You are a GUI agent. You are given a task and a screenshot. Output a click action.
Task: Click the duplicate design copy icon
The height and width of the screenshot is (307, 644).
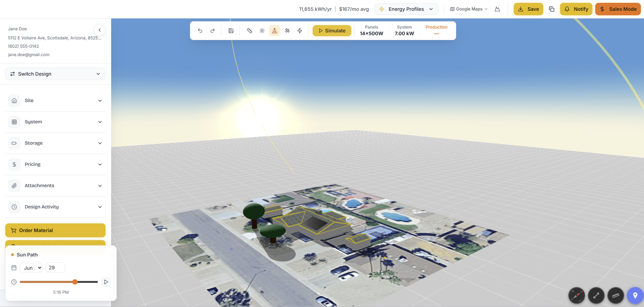tap(552, 9)
